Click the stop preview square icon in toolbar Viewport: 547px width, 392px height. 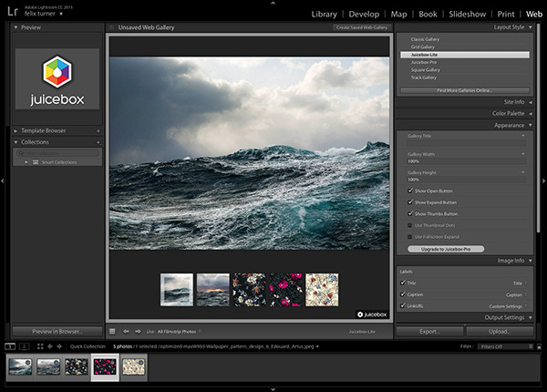pos(112,331)
